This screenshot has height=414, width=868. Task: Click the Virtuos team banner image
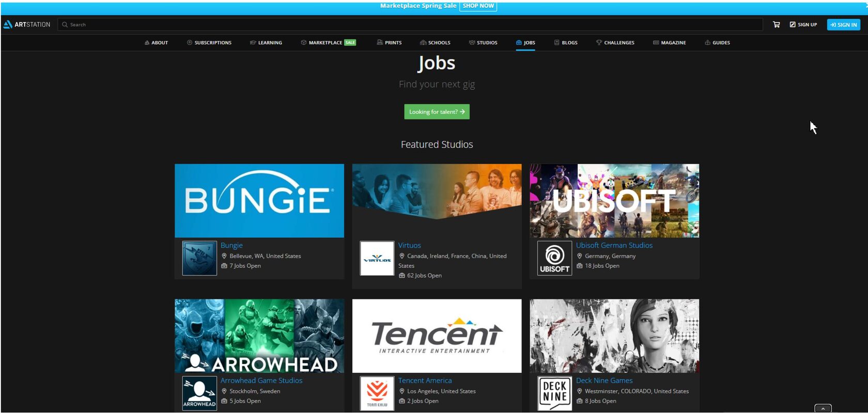pos(437,192)
